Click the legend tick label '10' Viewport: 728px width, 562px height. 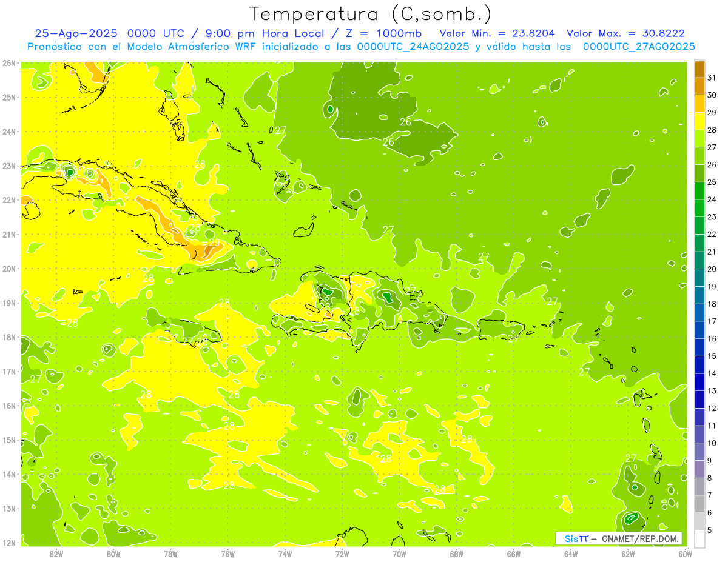[x=712, y=443]
